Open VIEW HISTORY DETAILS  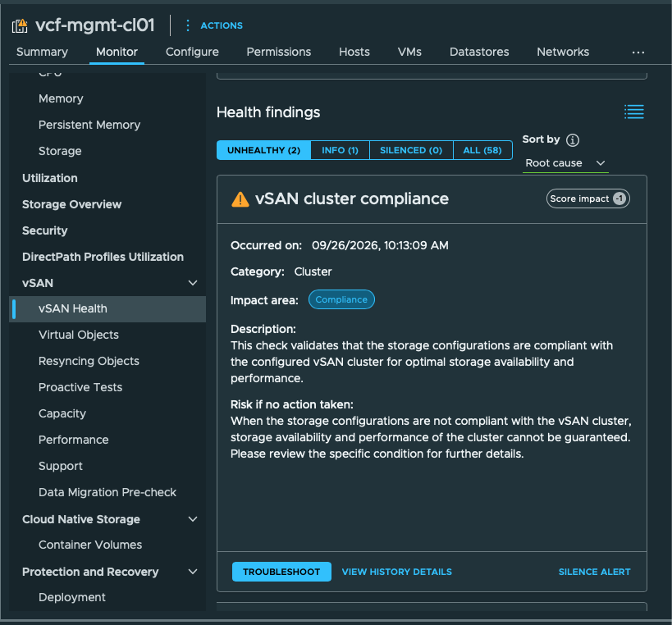(397, 572)
